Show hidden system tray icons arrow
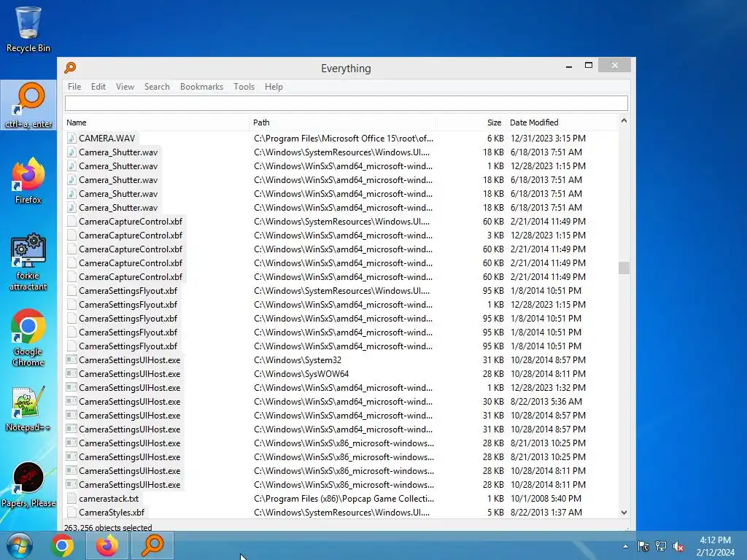The width and height of the screenshot is (747, 560). coord(625,546)
